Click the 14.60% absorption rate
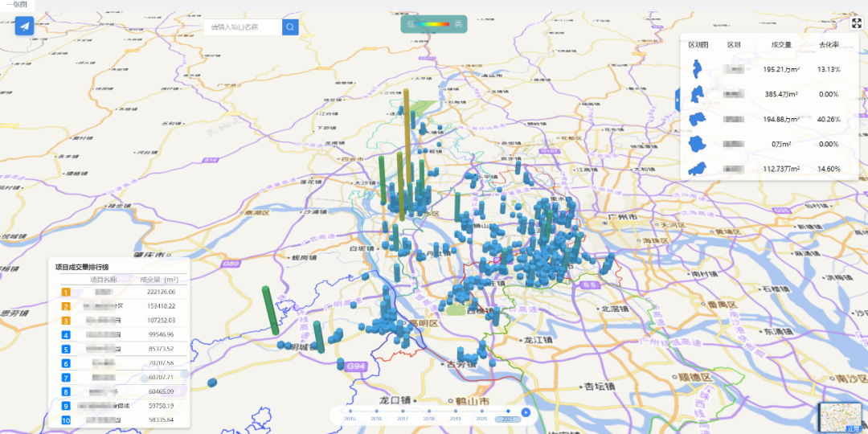The height and width of the screenshot is (434, 868). [829, 169]
